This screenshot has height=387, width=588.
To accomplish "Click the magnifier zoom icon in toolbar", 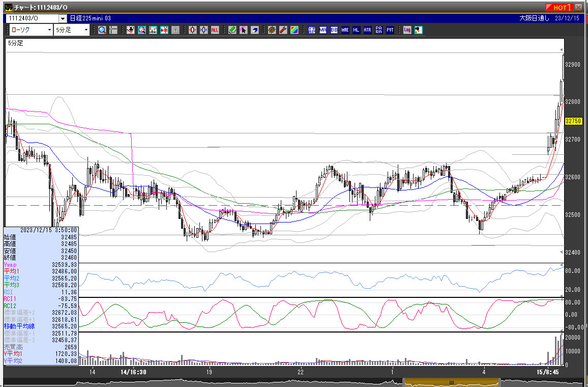I will pyautogui.click(x=102, y=30).
